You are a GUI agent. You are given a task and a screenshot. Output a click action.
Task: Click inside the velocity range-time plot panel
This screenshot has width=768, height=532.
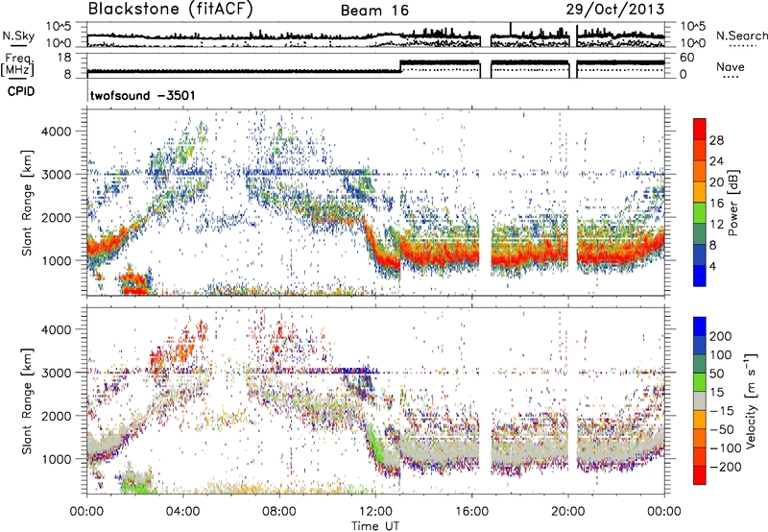(375, 400)
